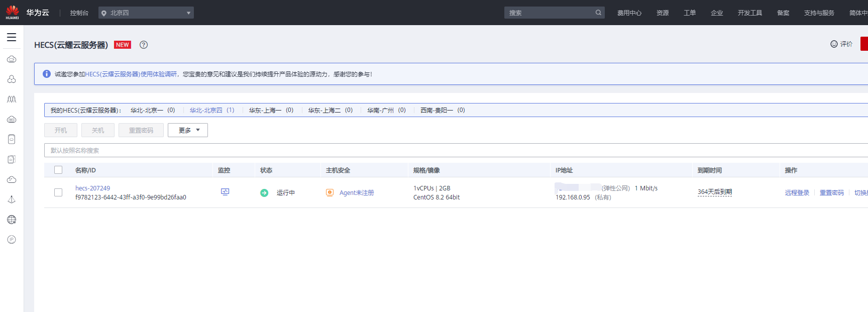868x312 pixels.
Task: Open the globe icon in sidebar
Action: click(x=12, y=220)
